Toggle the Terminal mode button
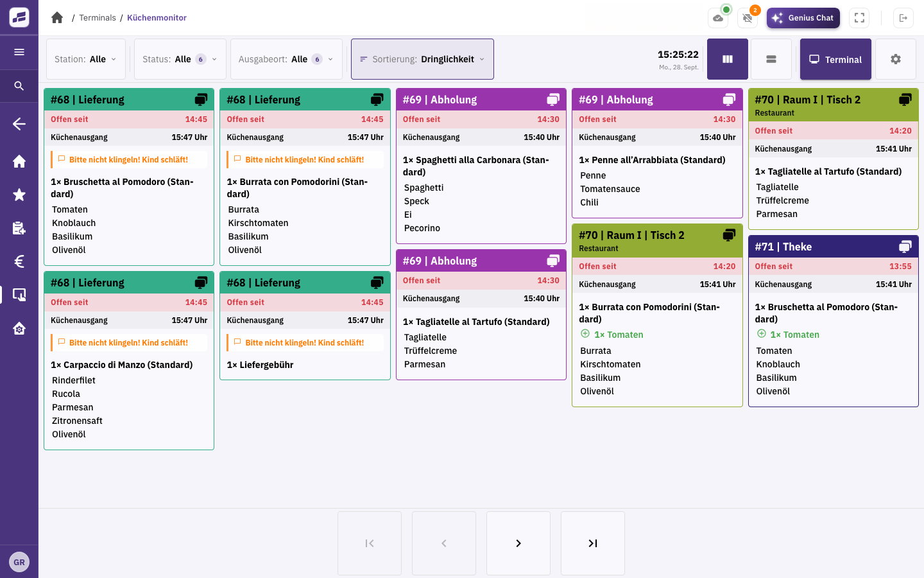924x578 pixels. pyautogui.click(x=835, y=59)
